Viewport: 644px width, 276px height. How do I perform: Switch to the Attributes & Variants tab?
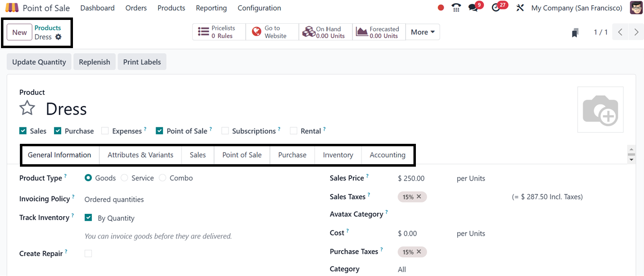pyautogui.click(x=140, y=155)
